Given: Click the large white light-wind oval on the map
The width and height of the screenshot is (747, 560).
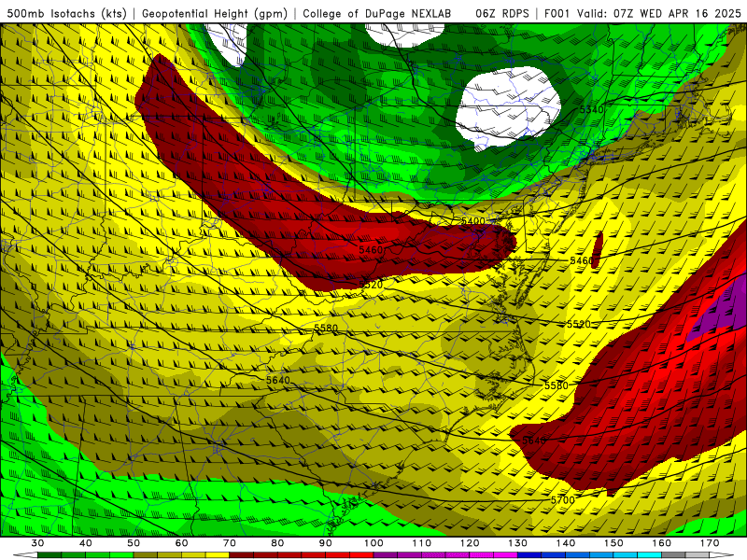Looking at the screenshot, I should [x=508, y=106].
